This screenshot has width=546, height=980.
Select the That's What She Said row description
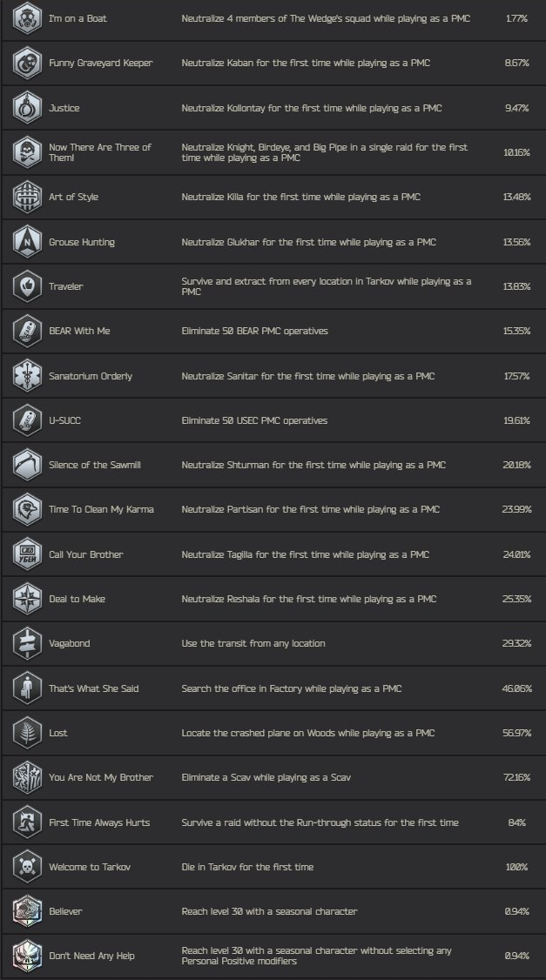click(292, 688)
